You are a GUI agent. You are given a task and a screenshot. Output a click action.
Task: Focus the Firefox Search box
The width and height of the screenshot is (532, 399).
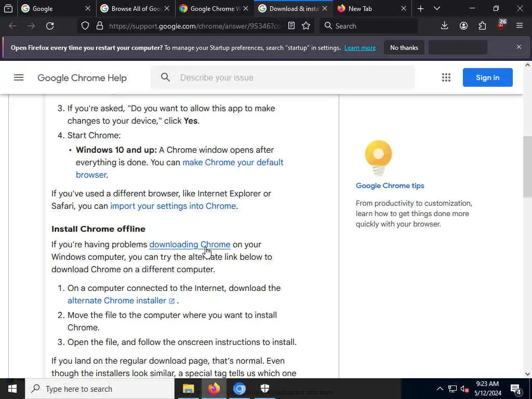(x=368, y=26)
